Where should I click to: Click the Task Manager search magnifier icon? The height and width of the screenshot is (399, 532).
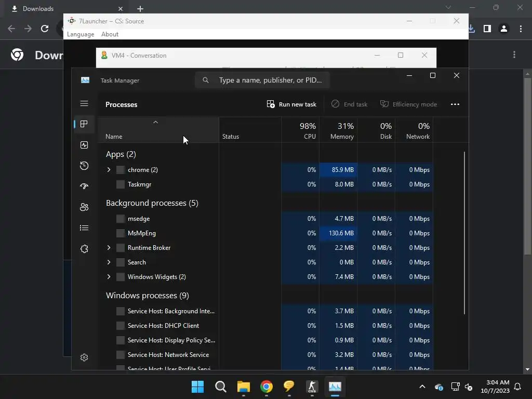coord(206,80)
